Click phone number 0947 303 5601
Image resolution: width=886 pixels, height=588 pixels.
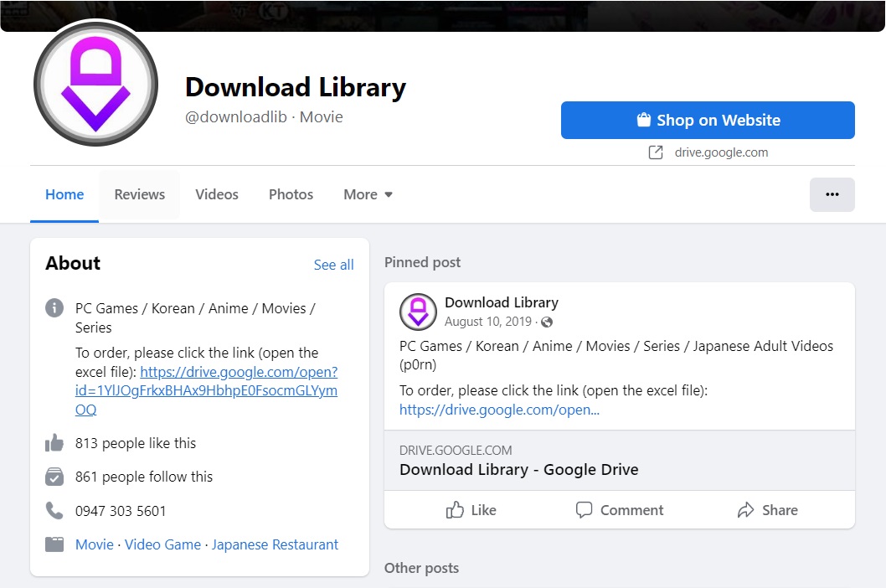121,511
